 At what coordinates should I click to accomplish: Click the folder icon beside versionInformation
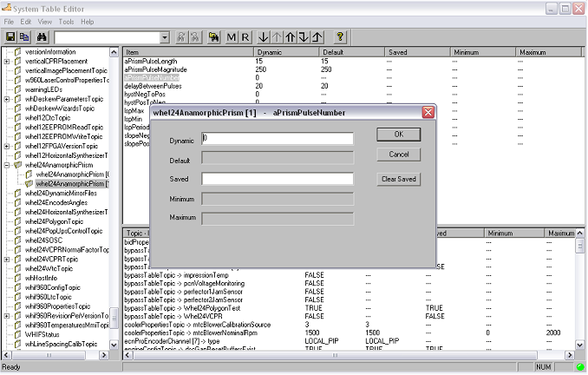click(17, 52)
